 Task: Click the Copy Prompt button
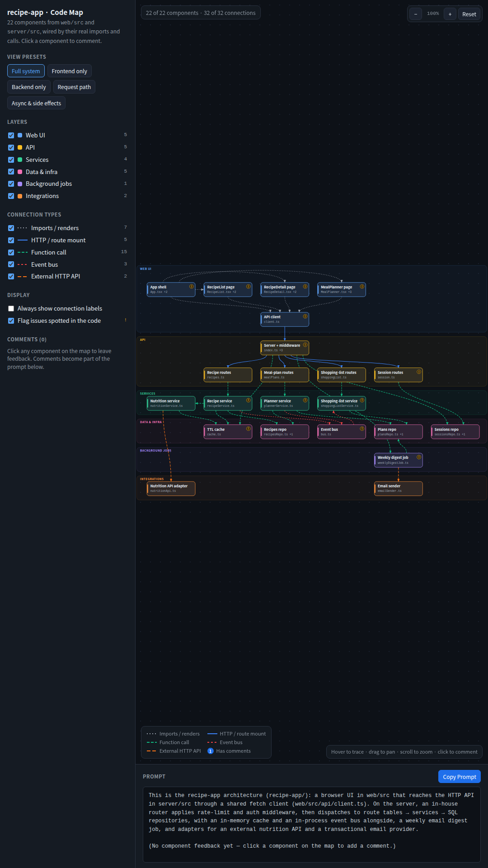pyautogui.click(x=460, y=777)
